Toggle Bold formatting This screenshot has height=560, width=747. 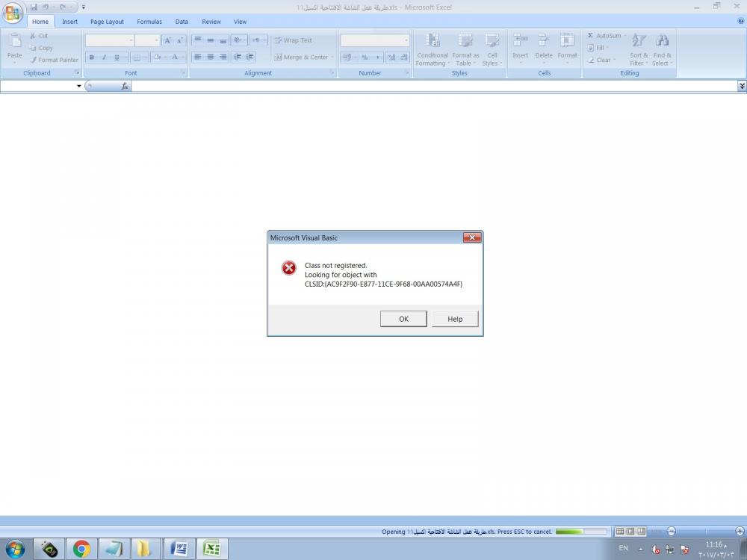click(x=91, y=57)
